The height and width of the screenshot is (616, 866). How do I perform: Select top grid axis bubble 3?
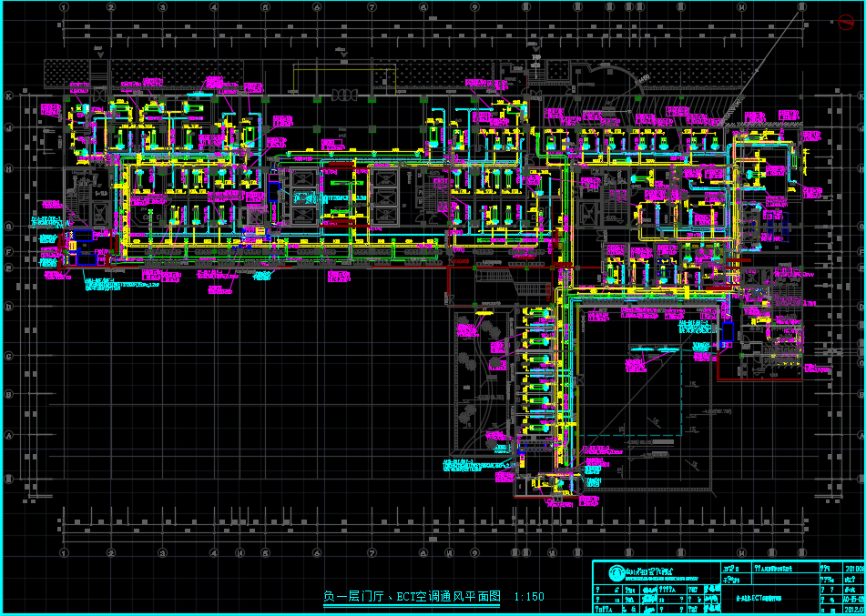tap(162, 7)
